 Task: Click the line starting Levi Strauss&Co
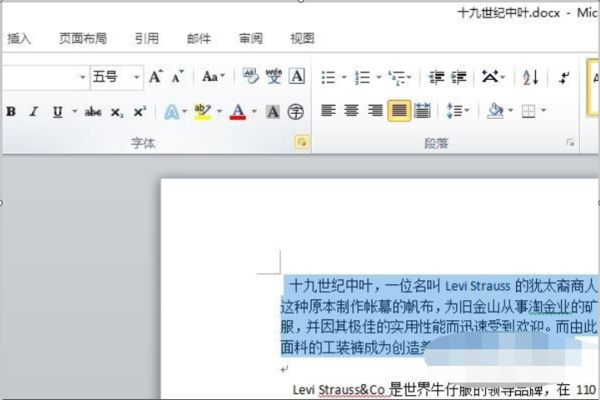click(x=444, y=390)
